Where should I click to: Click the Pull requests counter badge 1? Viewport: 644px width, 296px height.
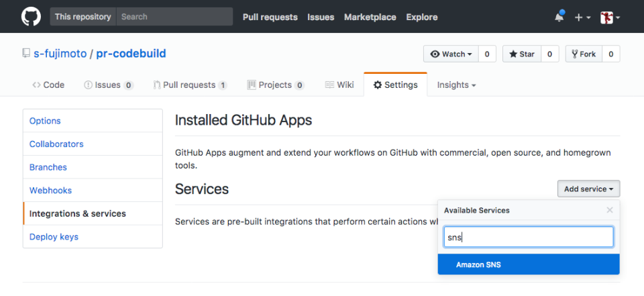223,85
